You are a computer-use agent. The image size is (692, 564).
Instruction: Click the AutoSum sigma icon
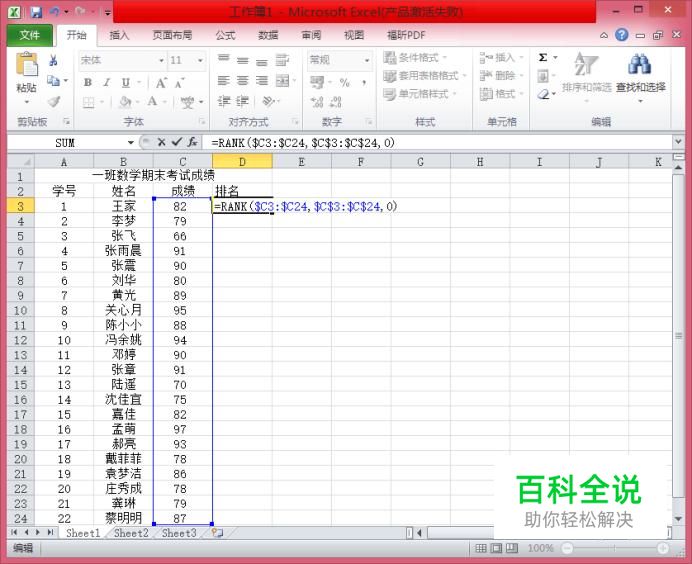[x=543, y=57]
